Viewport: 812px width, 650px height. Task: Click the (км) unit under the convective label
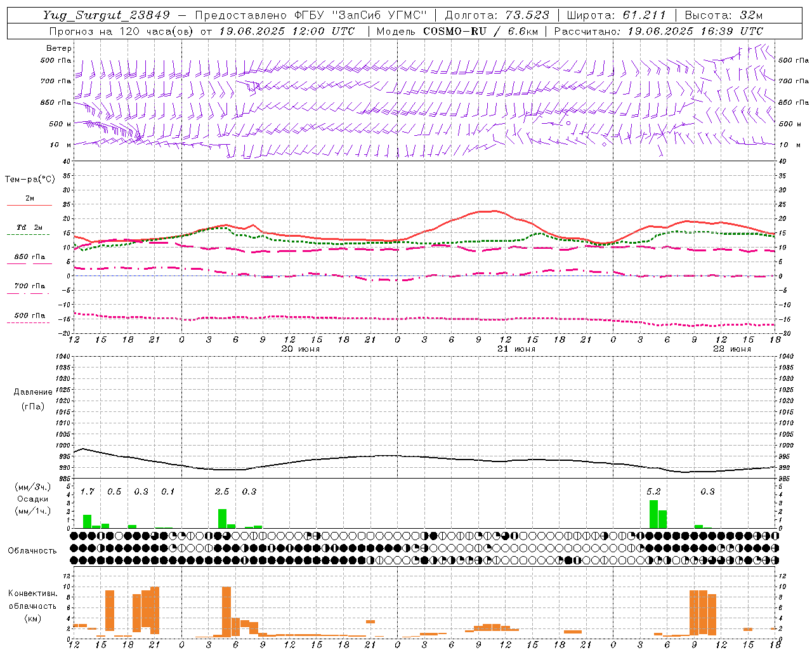tap(32, 618)
